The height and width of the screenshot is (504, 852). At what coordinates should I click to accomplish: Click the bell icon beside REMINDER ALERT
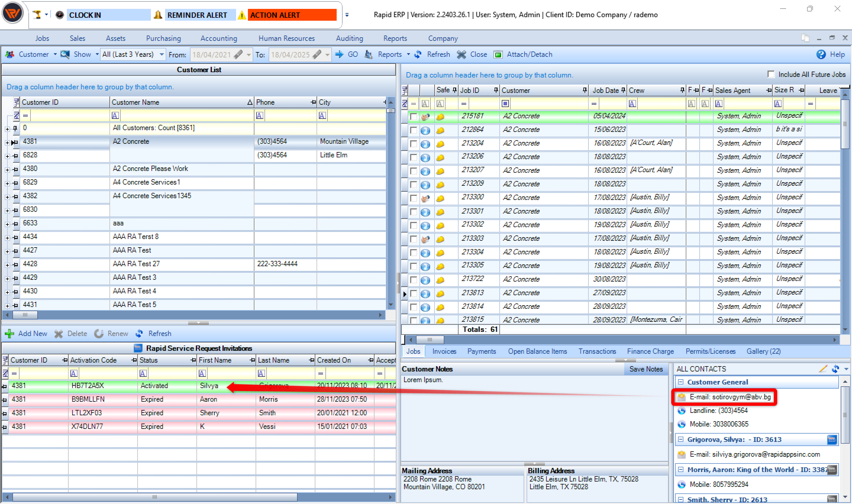point(158,15)
